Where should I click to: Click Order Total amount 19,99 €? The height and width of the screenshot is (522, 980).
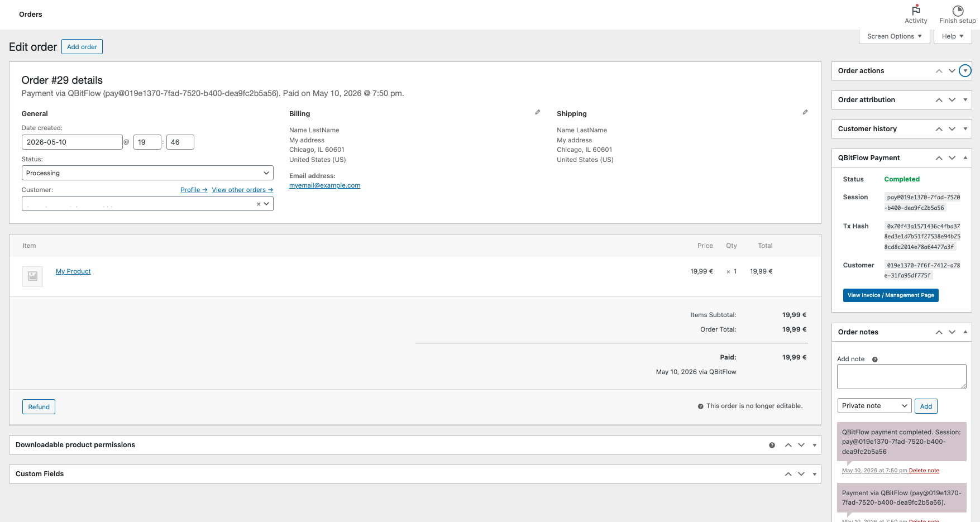[794, 329]
